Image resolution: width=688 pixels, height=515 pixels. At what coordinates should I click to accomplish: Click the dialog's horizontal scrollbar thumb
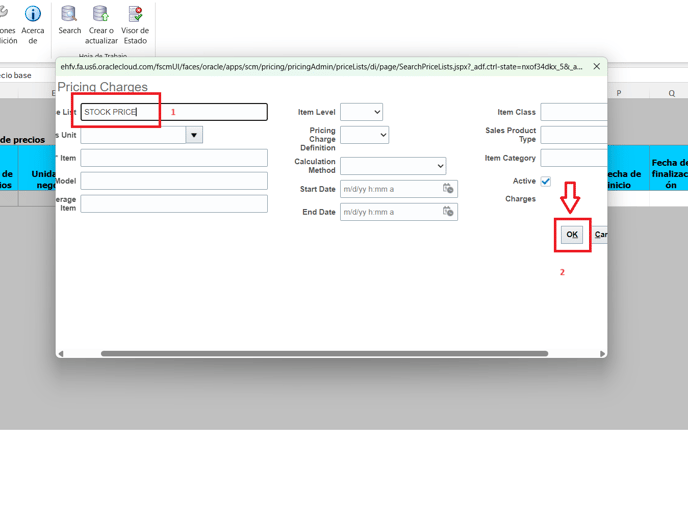324,354
